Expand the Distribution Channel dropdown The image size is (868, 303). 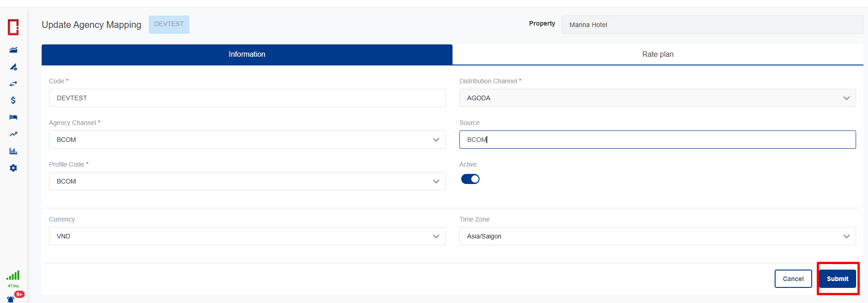point(657,98)
